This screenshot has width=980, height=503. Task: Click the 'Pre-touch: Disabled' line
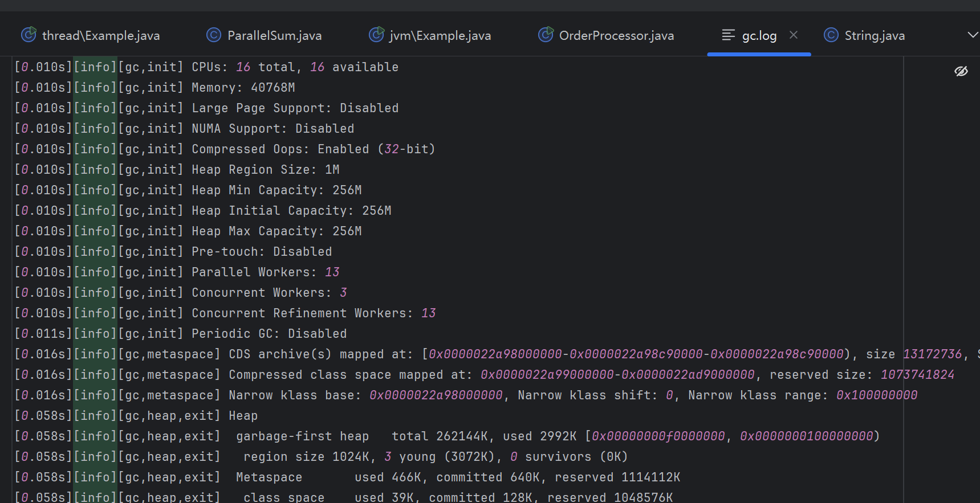click(x=173, y=252)
